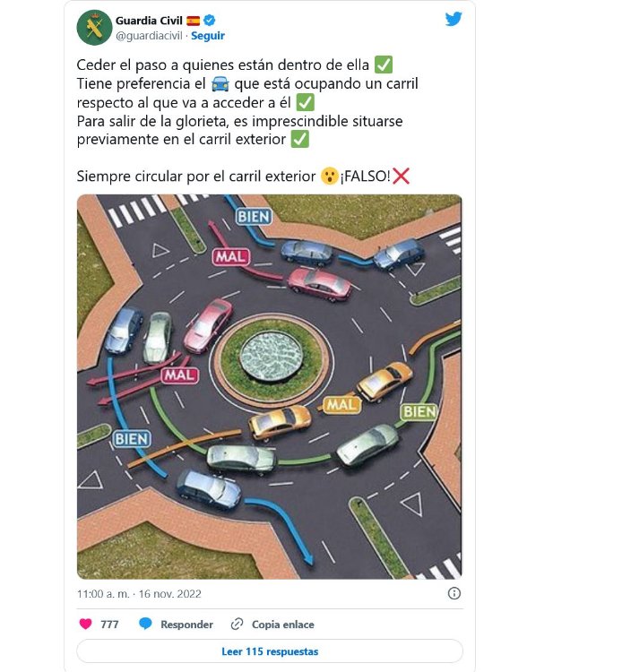The image size is (622, 672).
Task: Click the Twitter bird logo
Action: pyautogui.click(x=454, y=20)
